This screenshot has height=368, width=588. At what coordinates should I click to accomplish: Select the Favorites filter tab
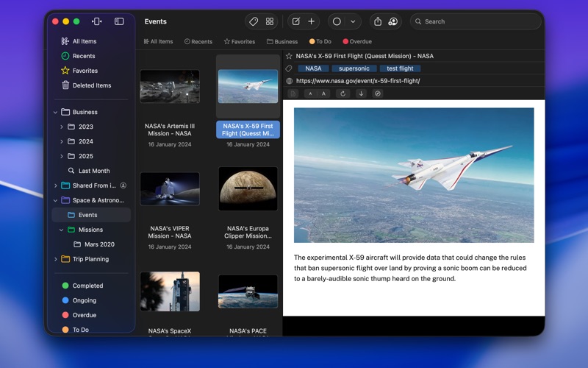[240, 42]
